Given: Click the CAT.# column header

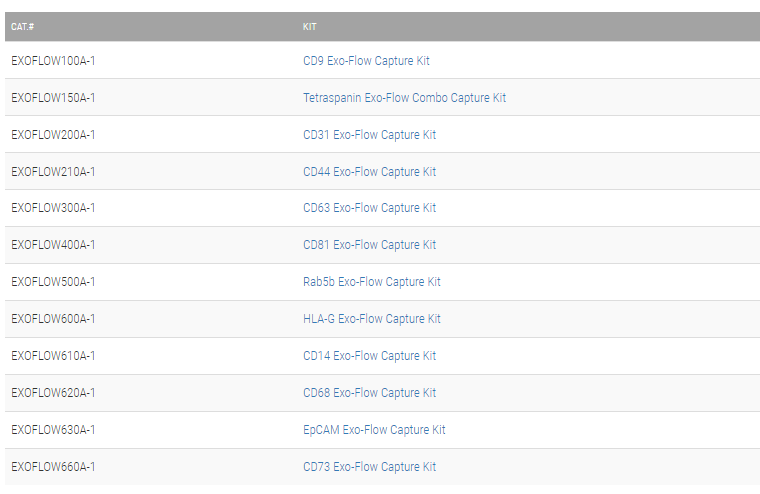Looking at the screenshot, I should [x=23, y=26].
